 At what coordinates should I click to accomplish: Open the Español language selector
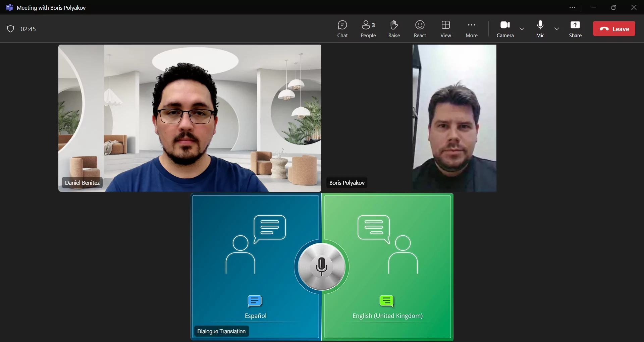(255, 316)
